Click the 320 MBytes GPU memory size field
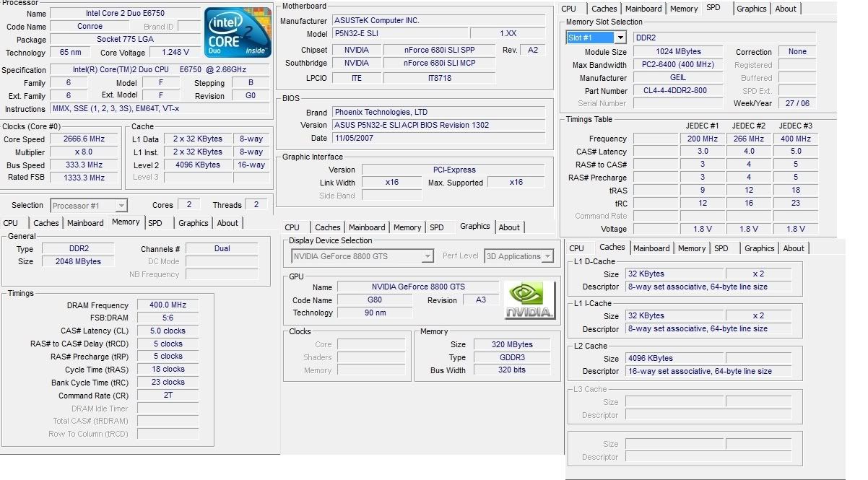Image resolution: width=868 pixels, height=480 pixels. pos(512,344)
